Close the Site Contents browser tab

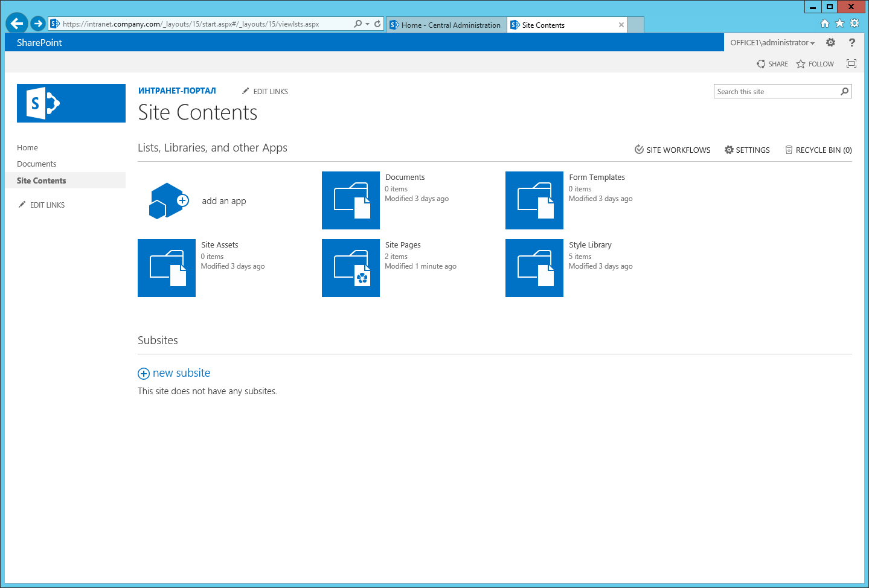pyautogui.click(x=621, y=25)
